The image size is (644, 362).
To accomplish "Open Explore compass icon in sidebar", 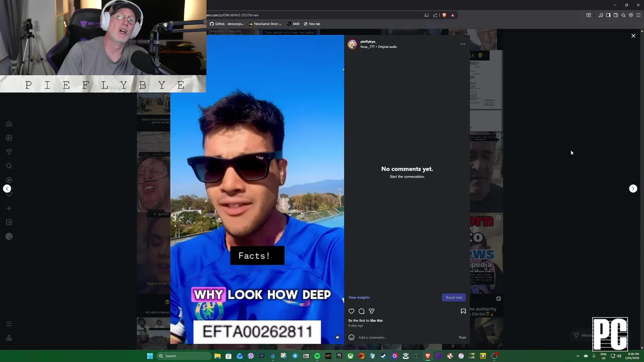I will pyautogui.click(x=9, y=180).
